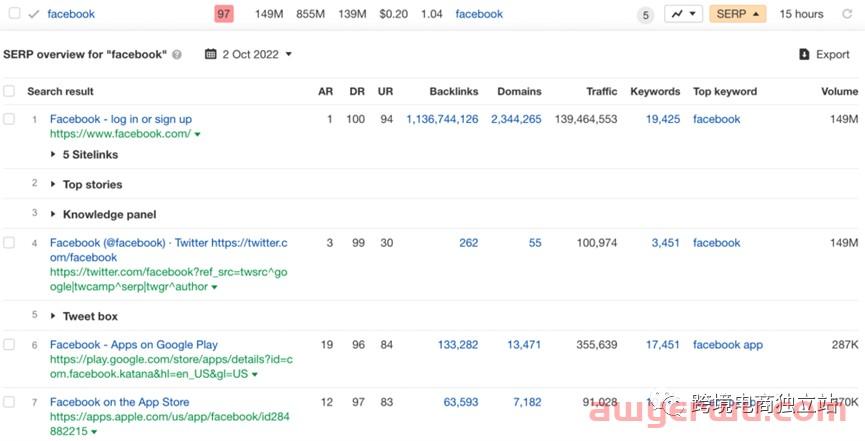Click the AR column header
The width and height of the screenshot is (865, 441).
tap(325, 92)
